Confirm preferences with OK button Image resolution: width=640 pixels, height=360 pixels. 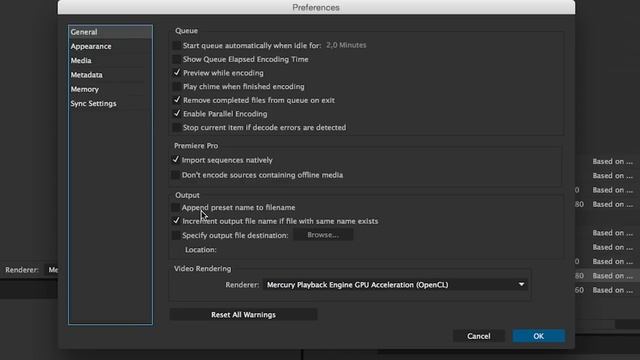pos(538,336)
